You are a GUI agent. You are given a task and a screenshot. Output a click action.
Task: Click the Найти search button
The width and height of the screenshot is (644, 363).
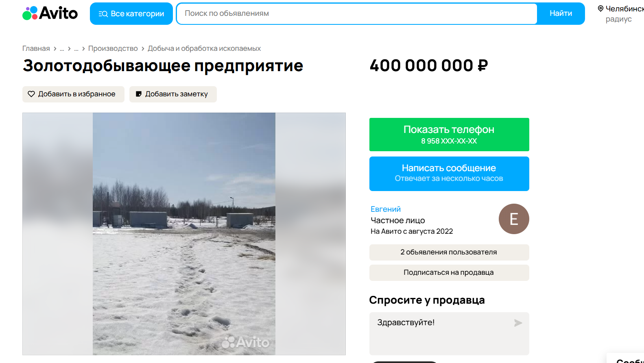561,13
